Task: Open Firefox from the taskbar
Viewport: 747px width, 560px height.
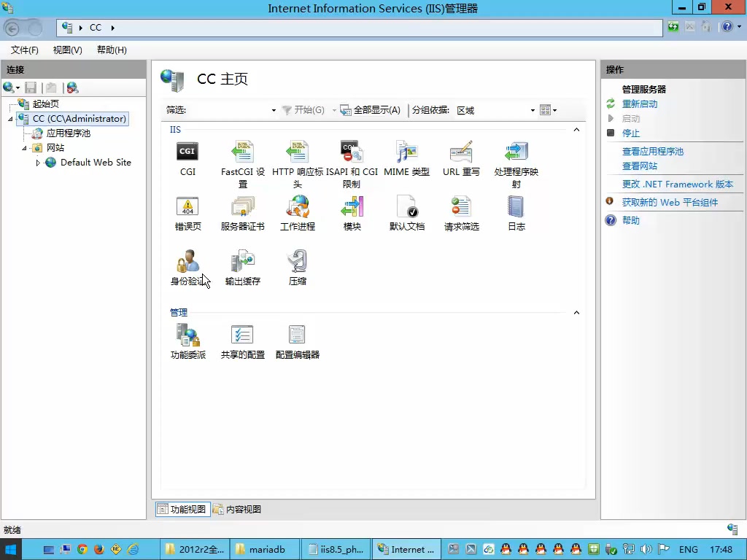Action: pos(99,550)
